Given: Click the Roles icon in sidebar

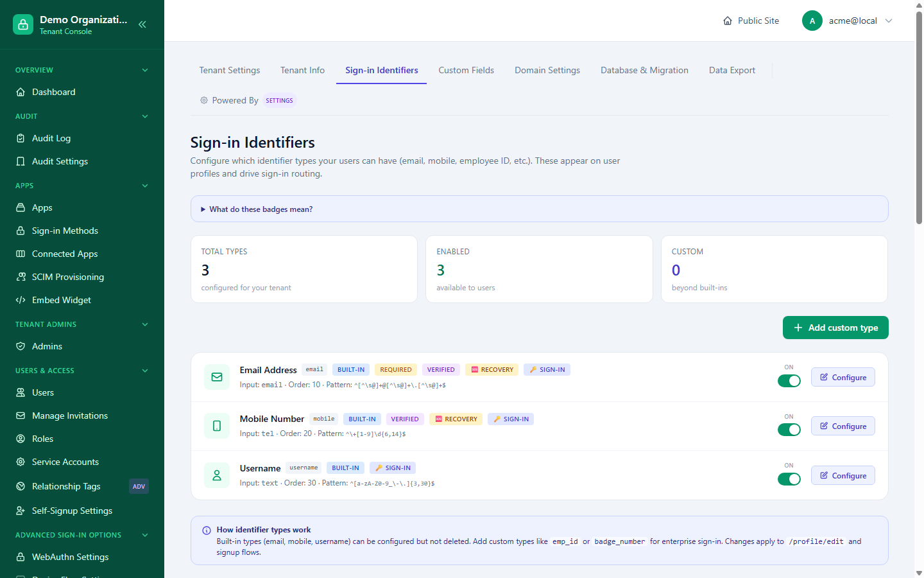Looking at the screenshot, I should click(x=21, y=439).
